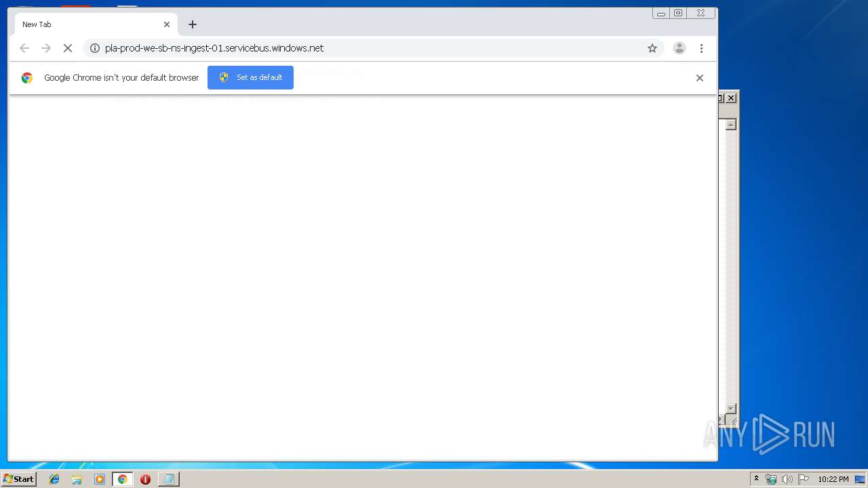Open volume speaker tray icon

(787, 479)
